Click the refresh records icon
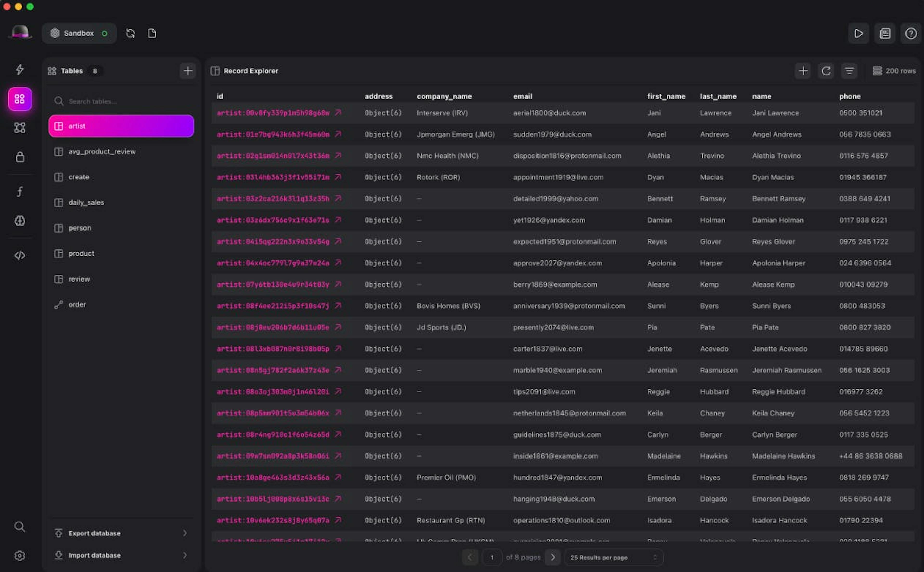924x572 pixels. point(826,71)
